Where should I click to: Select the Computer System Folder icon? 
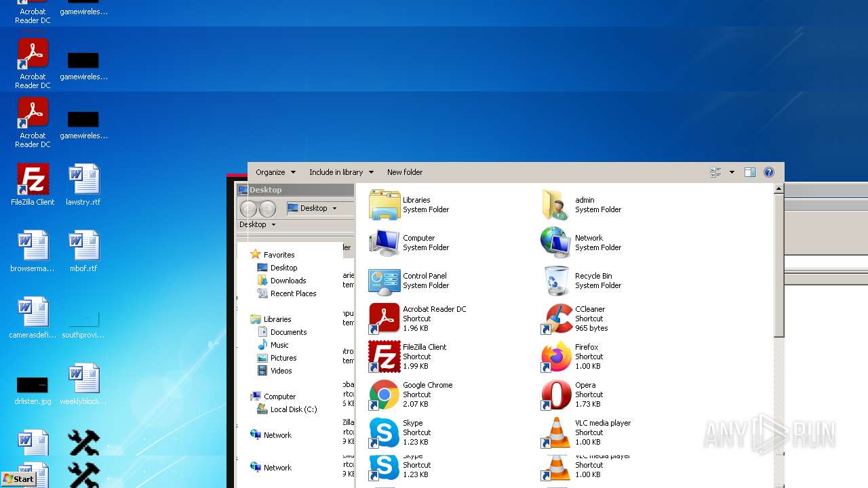[384, 243]
